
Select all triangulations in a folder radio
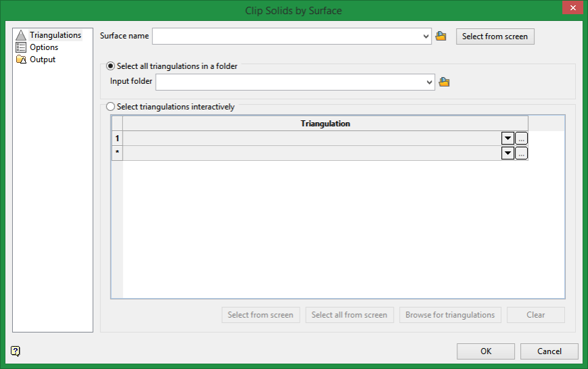click(x=110, y=66)
